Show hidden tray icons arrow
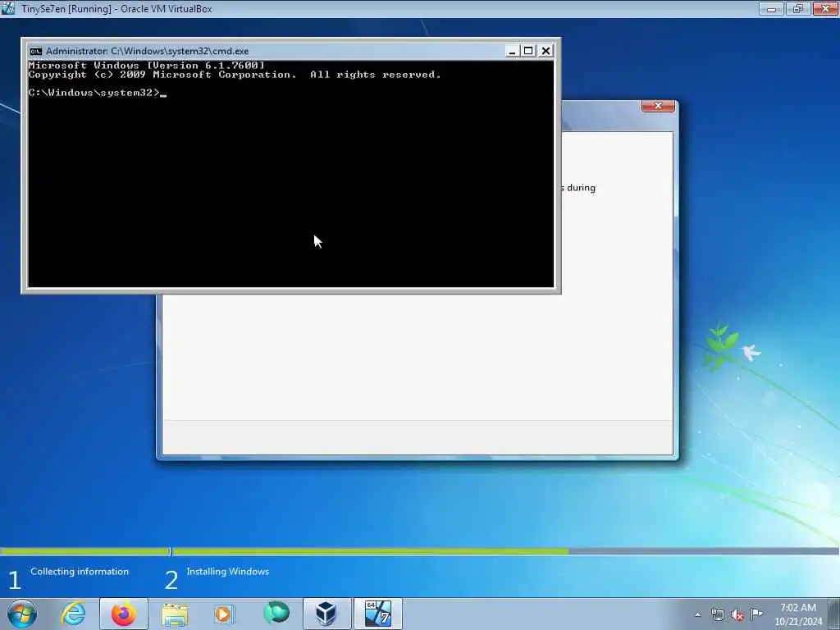Viewport: 840px width, 630px height. (x=697, y=615)
